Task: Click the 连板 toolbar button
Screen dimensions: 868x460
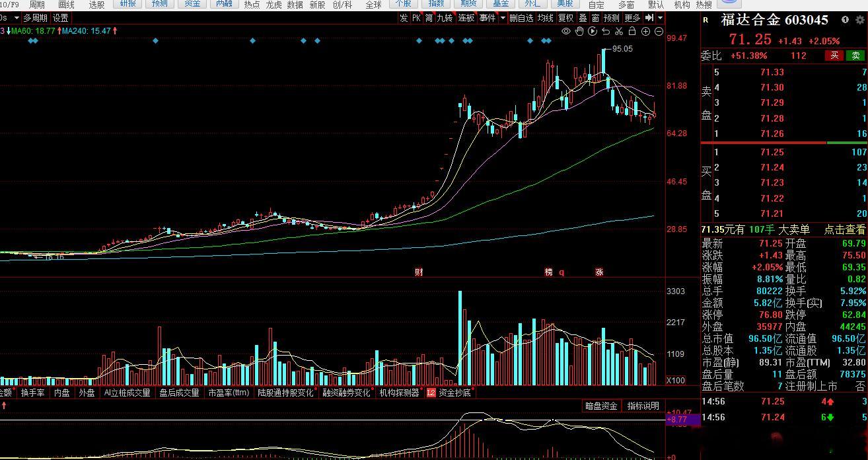Action: (466, 18)
